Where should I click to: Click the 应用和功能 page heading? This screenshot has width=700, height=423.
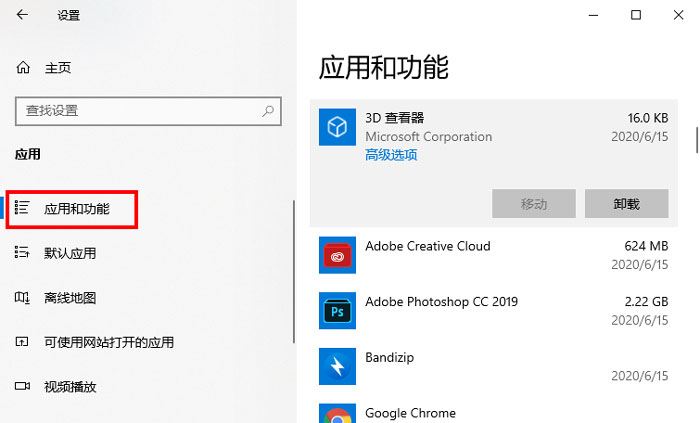click(383, 68)
